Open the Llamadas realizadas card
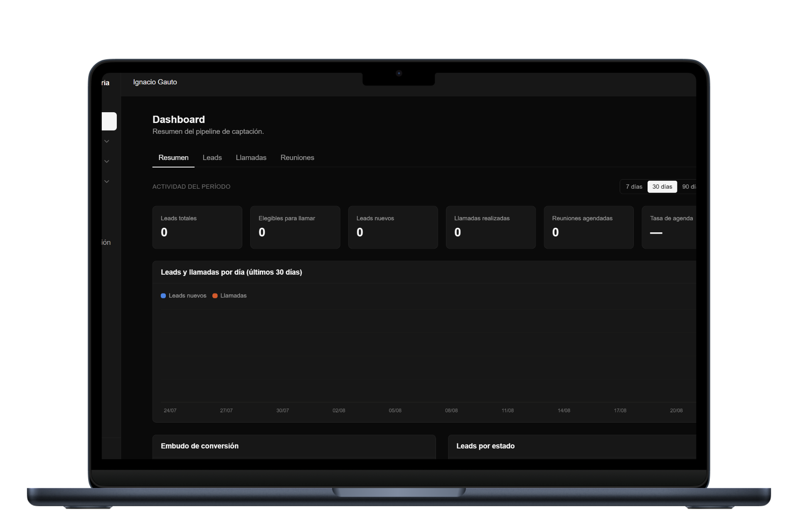This screenshot has width=798, height=532. click(x=491, y=227)
